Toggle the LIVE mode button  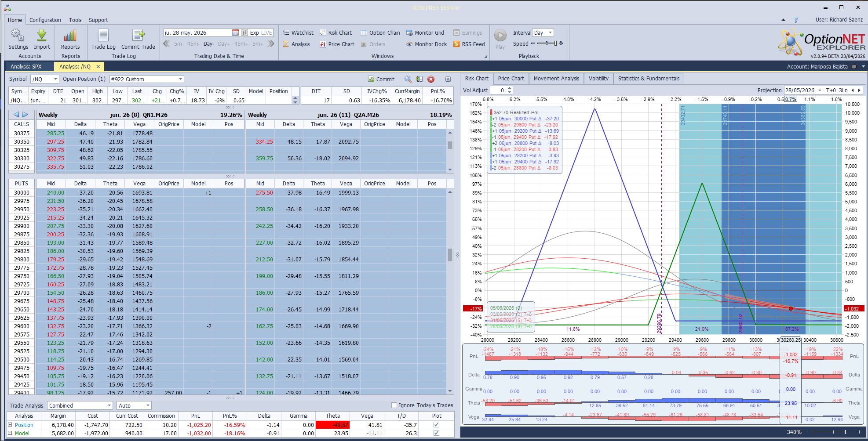pos(267,33)
